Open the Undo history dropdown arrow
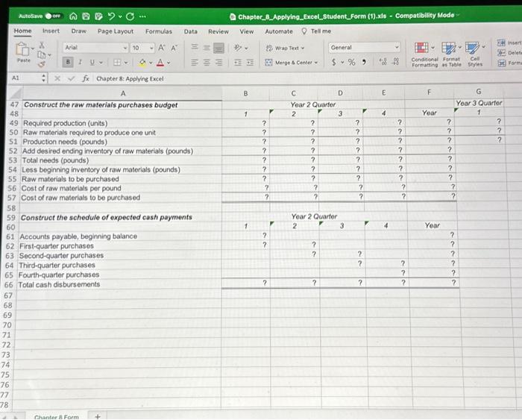522x420 pixels. point(120,16)
